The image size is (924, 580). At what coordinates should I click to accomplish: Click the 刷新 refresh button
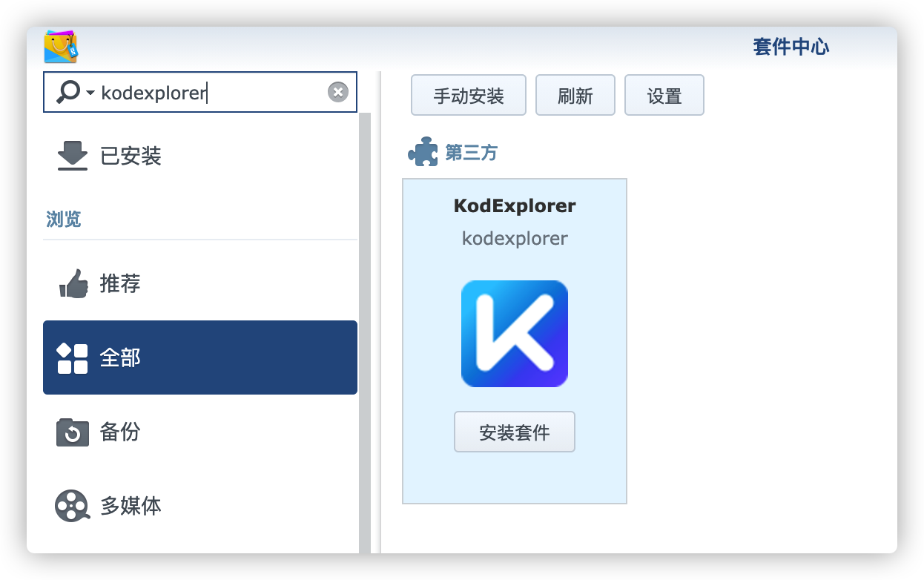[575, 95]
